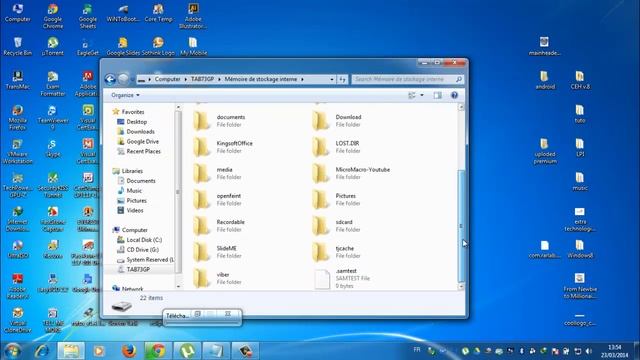
Task: Change the view icon button
Action: (412, 95)
